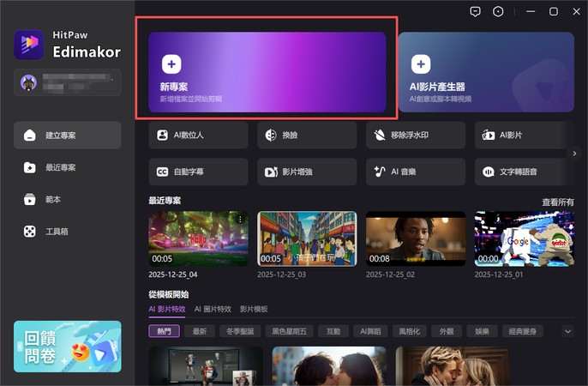The image size is (588, 386).
Task: Switch to AI 圖片特效 tab
Action: [213, 309]
